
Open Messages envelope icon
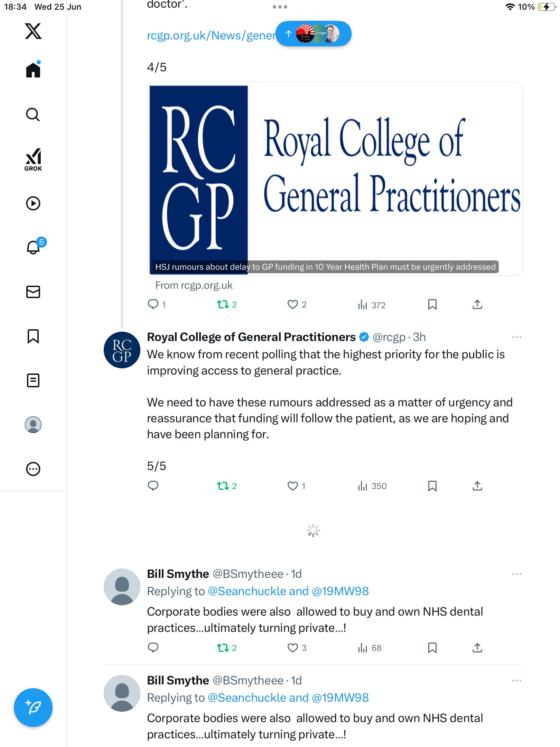pos(33,292)
